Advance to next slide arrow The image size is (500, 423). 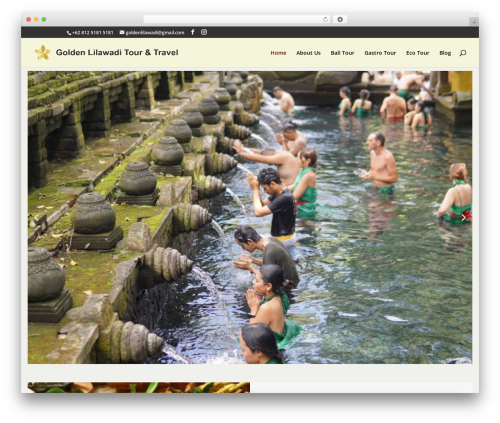coord(464,218)
